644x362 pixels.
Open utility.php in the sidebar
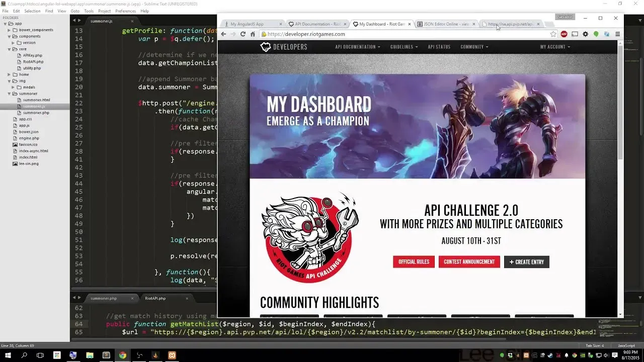(x=32, y=68)
